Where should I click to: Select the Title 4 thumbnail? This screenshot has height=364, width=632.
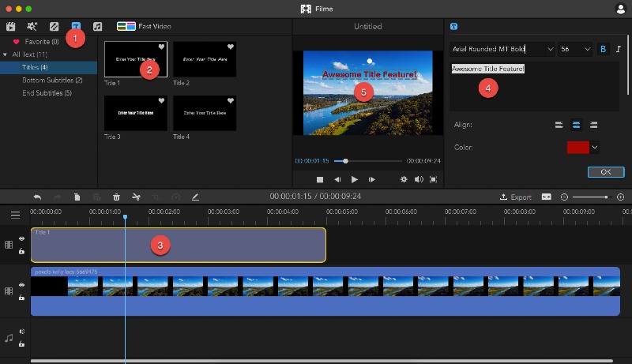[205, 113]
